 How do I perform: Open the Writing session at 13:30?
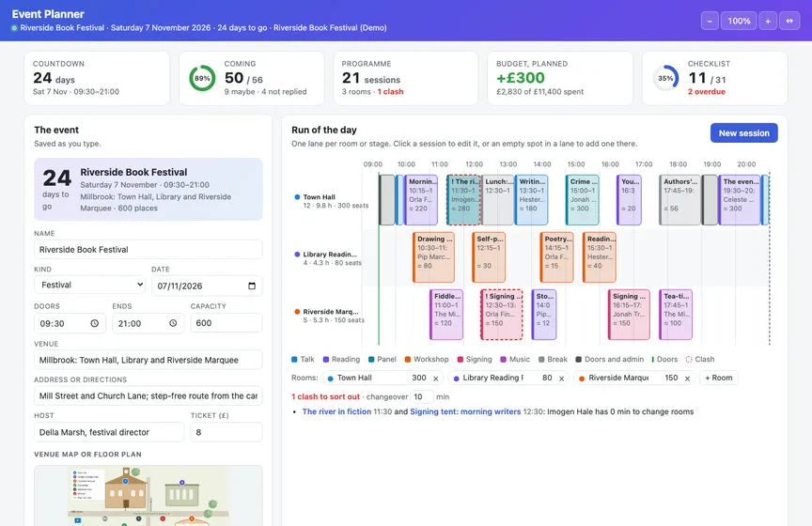(x=531, y=200)
